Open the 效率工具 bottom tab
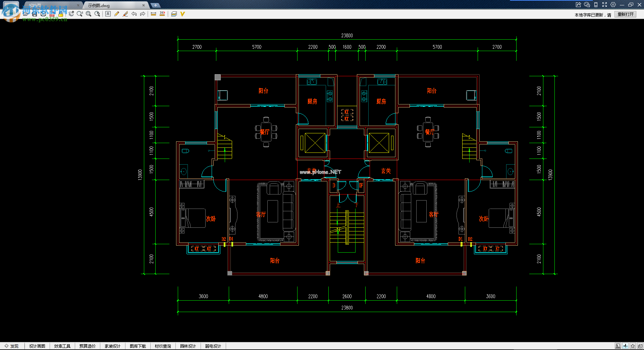This screenshot has height=350, width=644. point(62,346)
